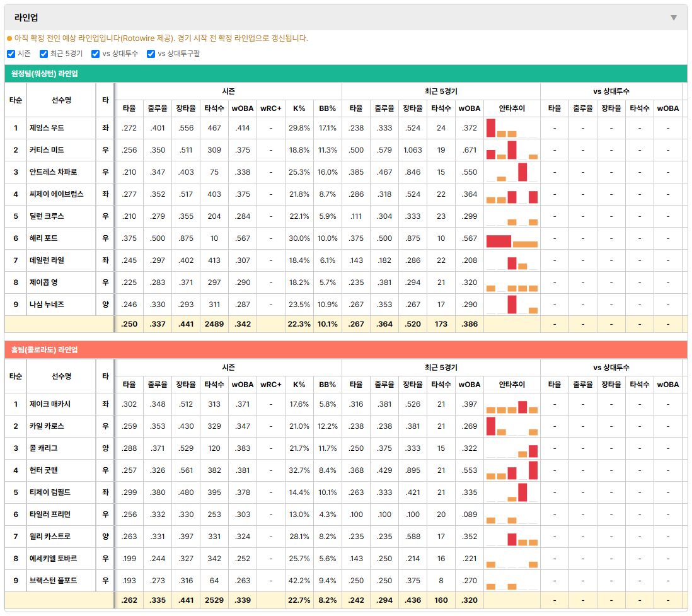Collapse the 라인업 panel arrow
The width and height of the screenshot is (692, 616).
click(674, 18)
